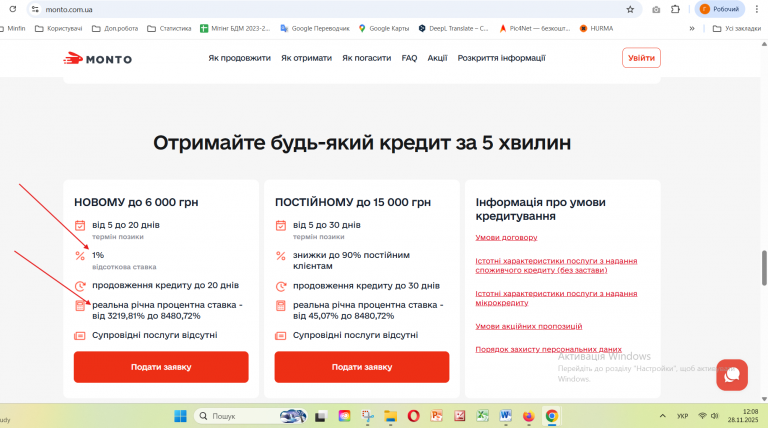Open Порядок захисту персональних даних link
The width and height of the screenshot is (768, 428).
(549, 349)
